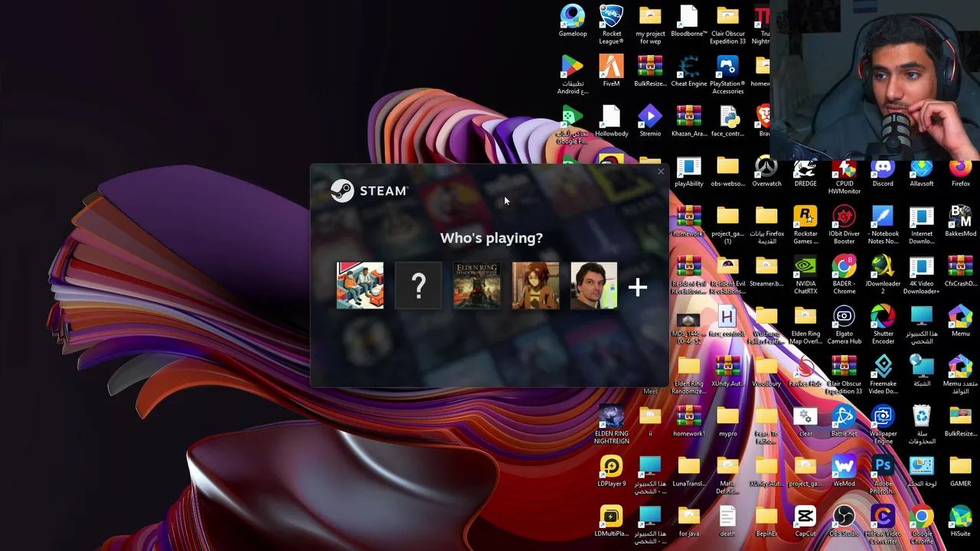
Task: Open the Elden Ring Map Overlay folder
Action: point(805,324)
